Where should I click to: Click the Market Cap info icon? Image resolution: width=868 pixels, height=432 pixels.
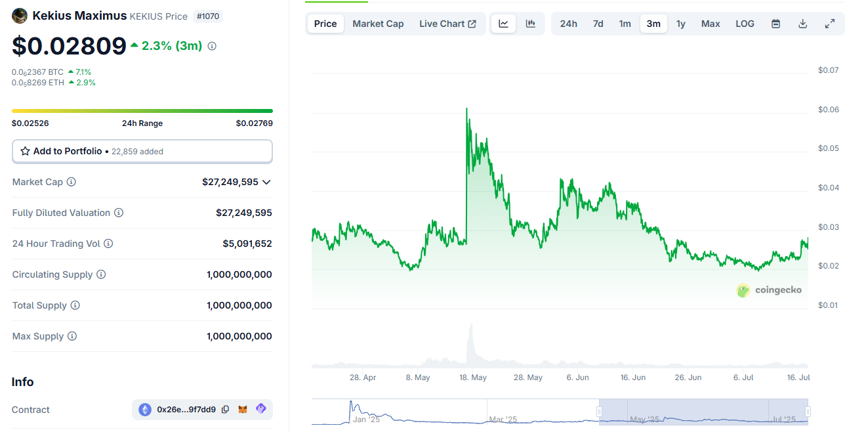point(72,182)
